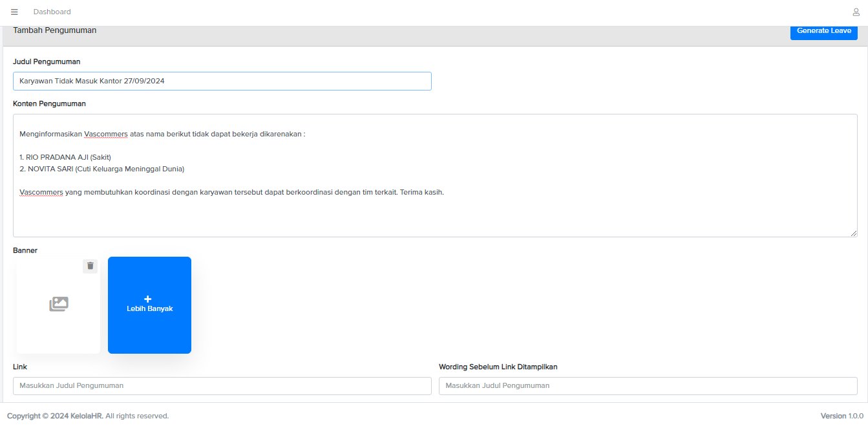Click the Tambah Pengumuman header title
Image resolution: width=868 pixels, height=430 pixels.
tap(55, 30)
